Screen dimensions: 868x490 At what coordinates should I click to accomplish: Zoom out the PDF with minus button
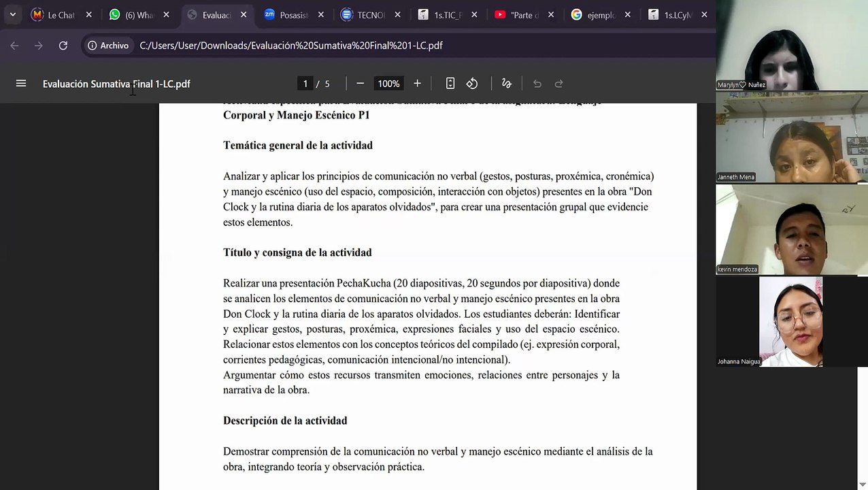pyautogui.click(x=361, y=84)
